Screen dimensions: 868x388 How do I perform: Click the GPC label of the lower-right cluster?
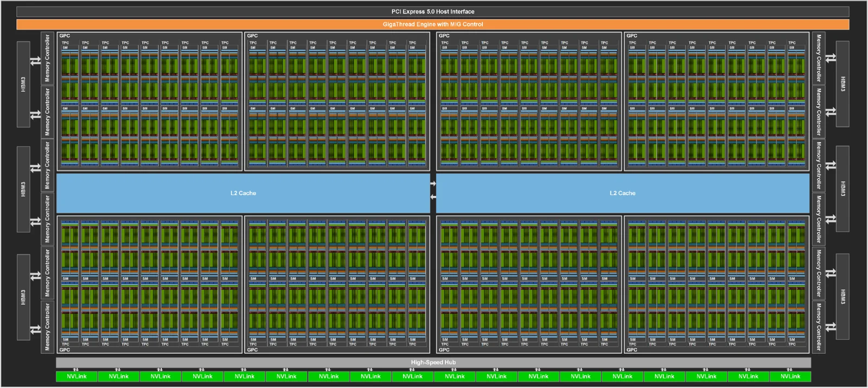point(632,350)
